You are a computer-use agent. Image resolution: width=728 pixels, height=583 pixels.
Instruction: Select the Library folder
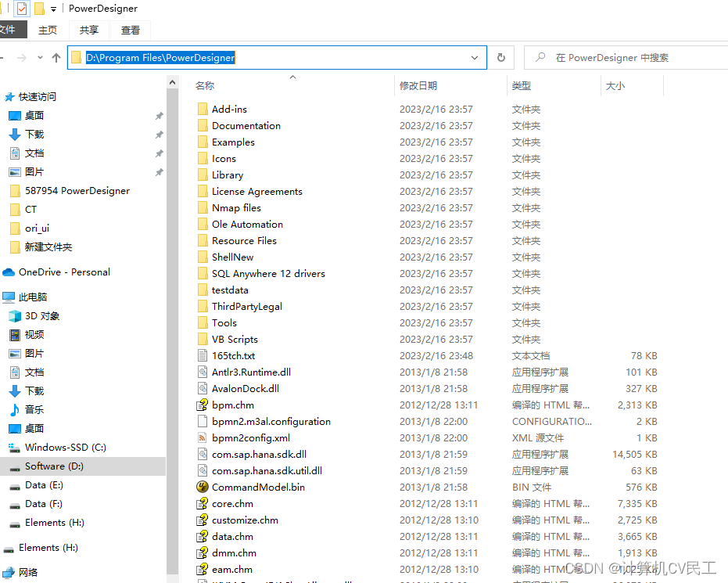point(228,175)
